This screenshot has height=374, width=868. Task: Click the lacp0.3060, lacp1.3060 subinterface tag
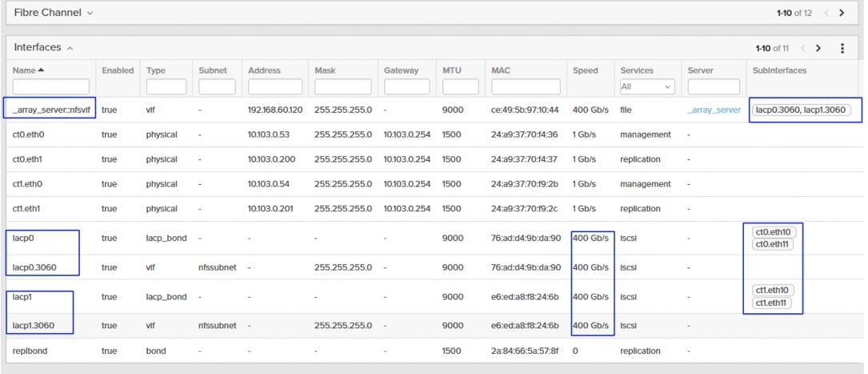801,110
